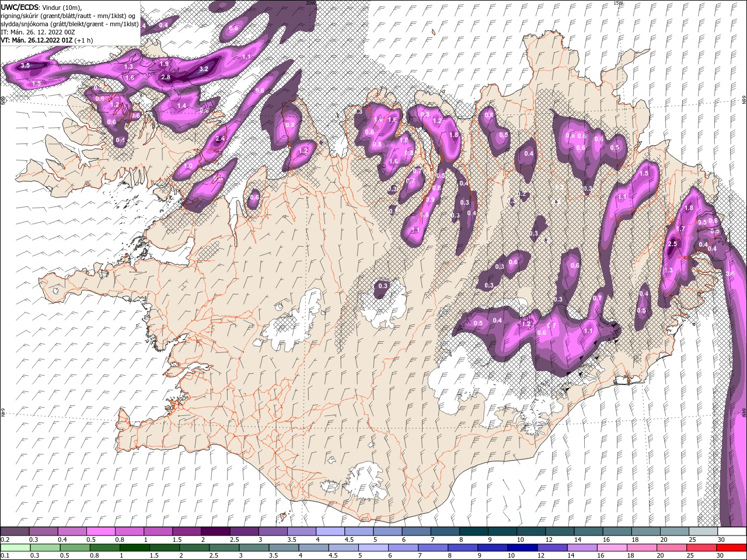Viewport: 747px width, 560px height.
Task: Click the deep blue swatch labeled 10 in the rain legend
Action: point(522,548)
